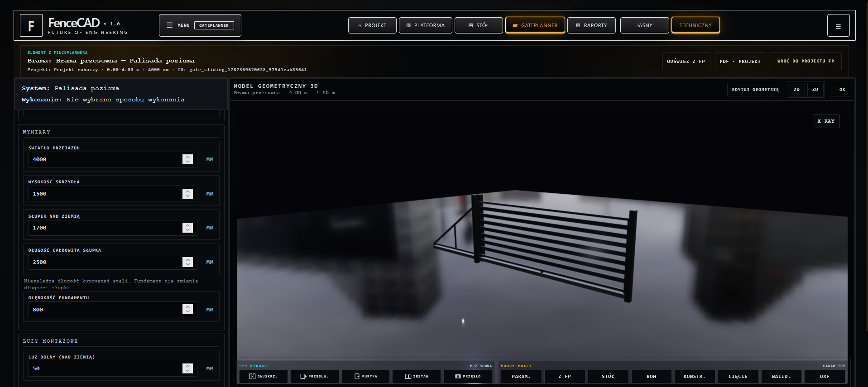Switch to the PLATFORMA tab
The width and height of the screenshot is (868, 387).
[x=426, y=25]
